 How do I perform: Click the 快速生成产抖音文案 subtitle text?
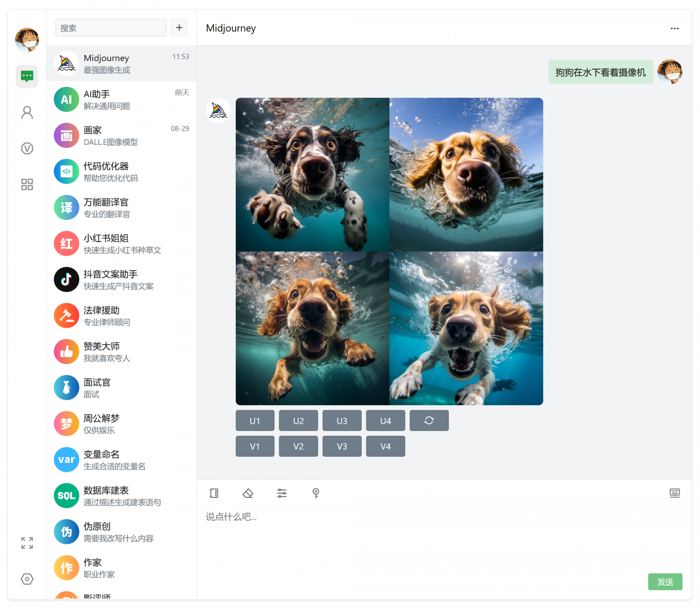pos(119,286)
